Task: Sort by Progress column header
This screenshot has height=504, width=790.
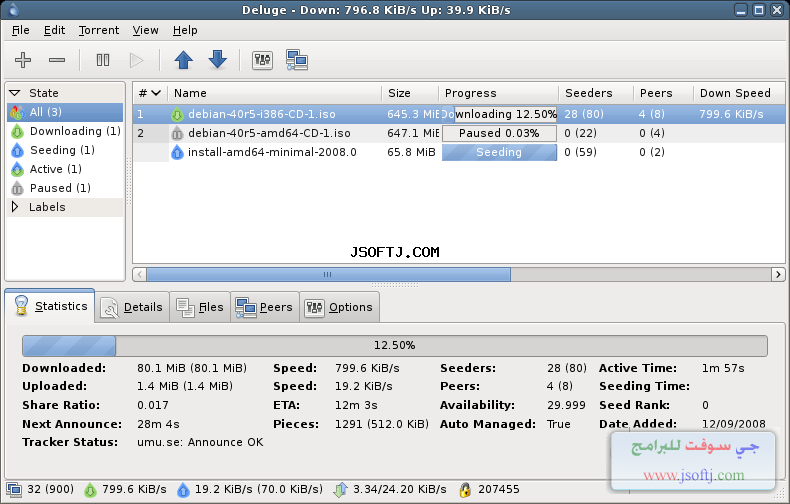Action: 499,93
